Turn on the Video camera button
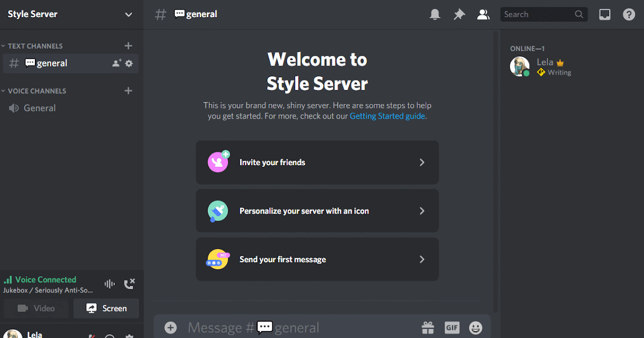This screenshot has height=338, width=644. tap(36, 308)
